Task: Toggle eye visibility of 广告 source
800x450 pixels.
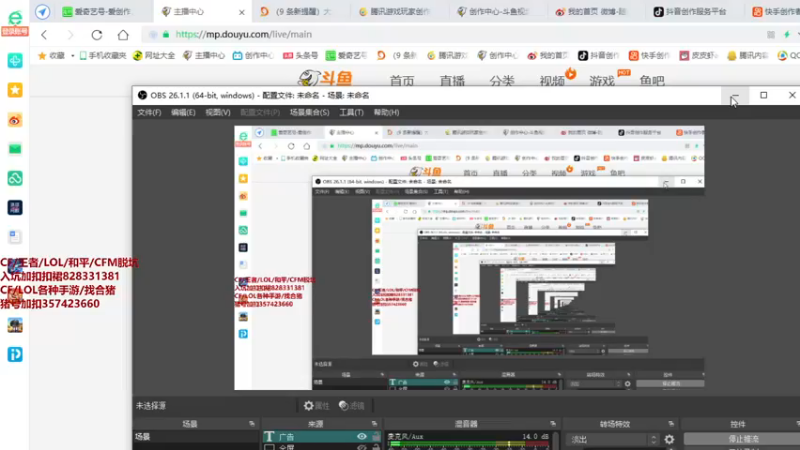Action: coord(362,436)
